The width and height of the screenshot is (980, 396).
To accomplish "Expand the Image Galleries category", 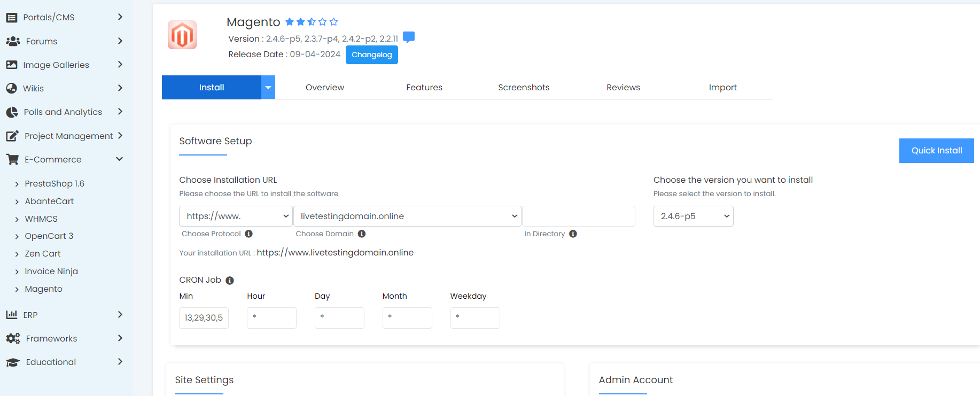I will click(x=120, y=64).
